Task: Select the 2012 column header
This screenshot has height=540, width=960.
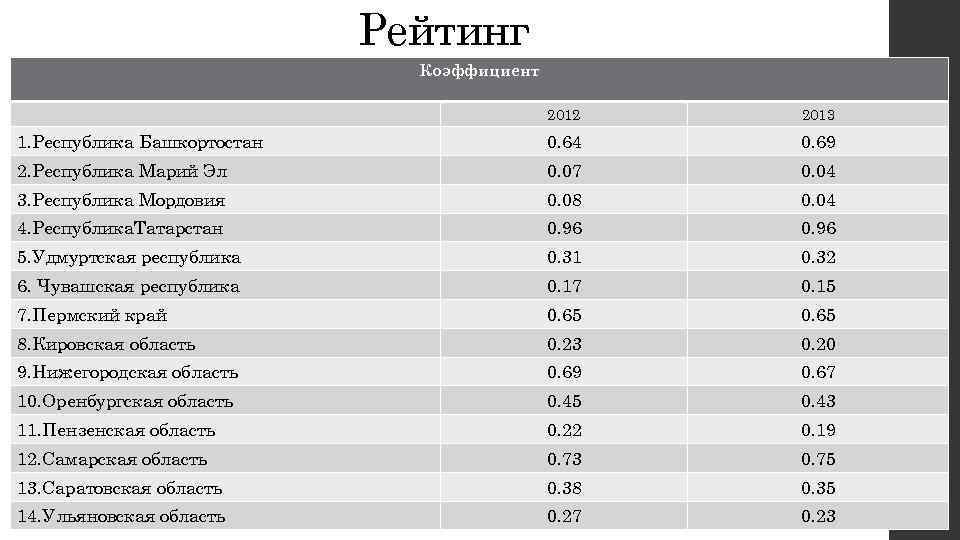Action: coord(563,115)
